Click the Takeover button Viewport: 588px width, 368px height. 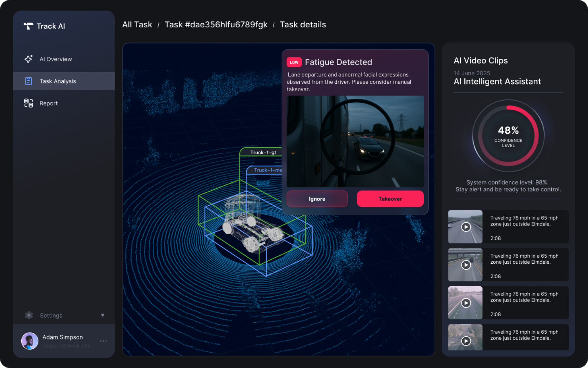[390, 199]
